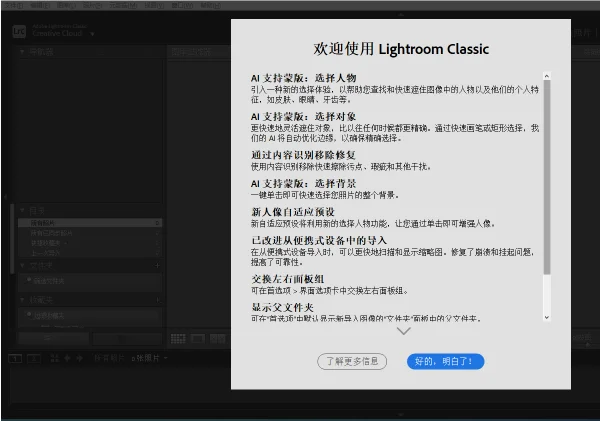This screenshot has width=600, height=421.
Task: Collapse the 收藏夹 collections panel
Action: [x=22, y=300]
